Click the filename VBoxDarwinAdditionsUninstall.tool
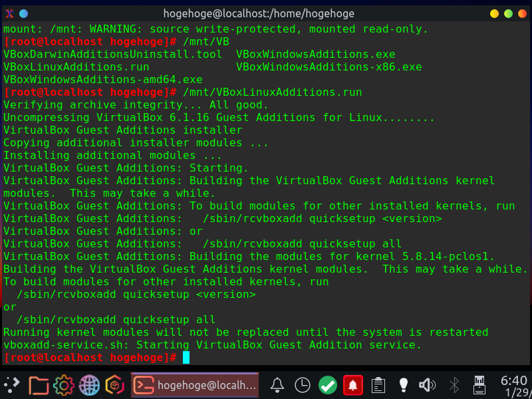Viewport: 532px width, 399px height. [x=112, y=55]
